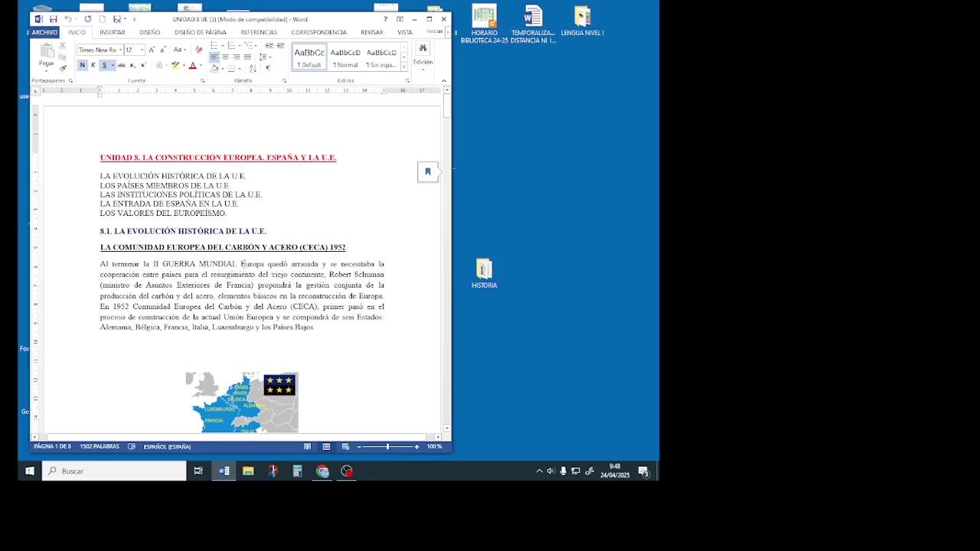980x551 pixels.
Task: Open the line spacing dropdown
Action: [264, 57]
